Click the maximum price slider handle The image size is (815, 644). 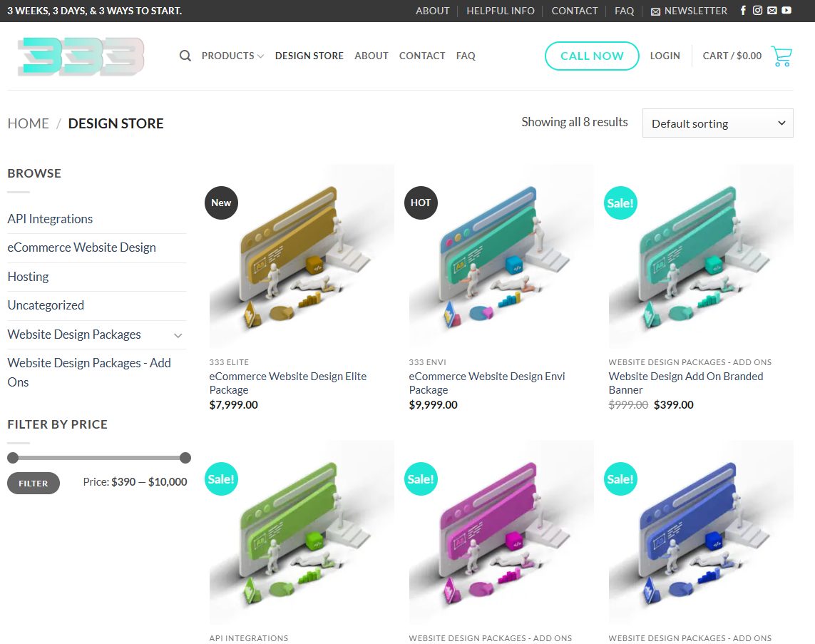click(x=185, y=458)
